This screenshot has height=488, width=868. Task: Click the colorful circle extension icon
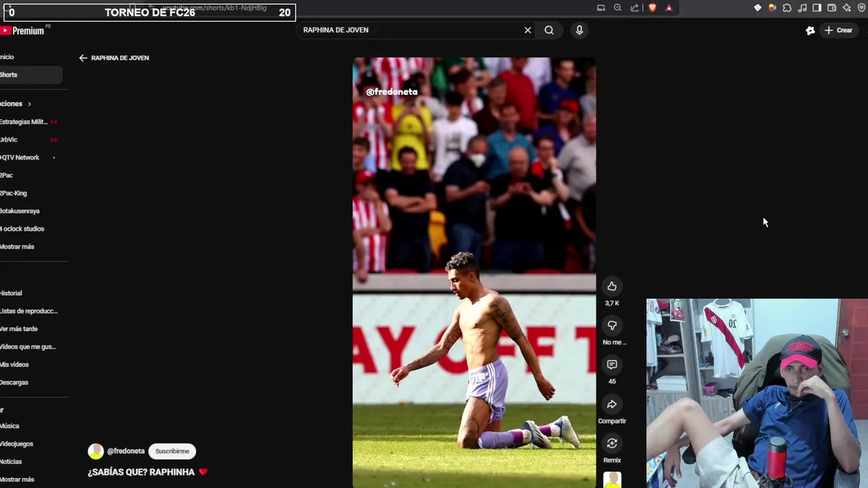(x=772, y=8)
